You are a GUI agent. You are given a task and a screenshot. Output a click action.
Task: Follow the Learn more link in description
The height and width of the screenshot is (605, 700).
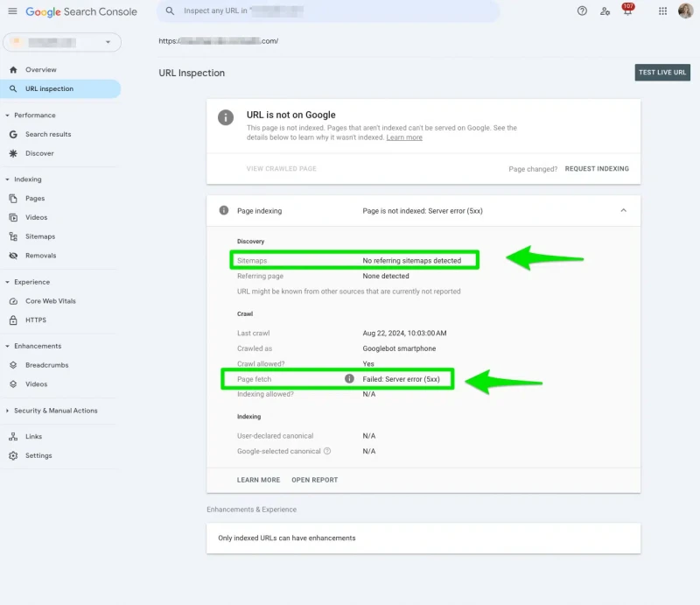point(404,137)
